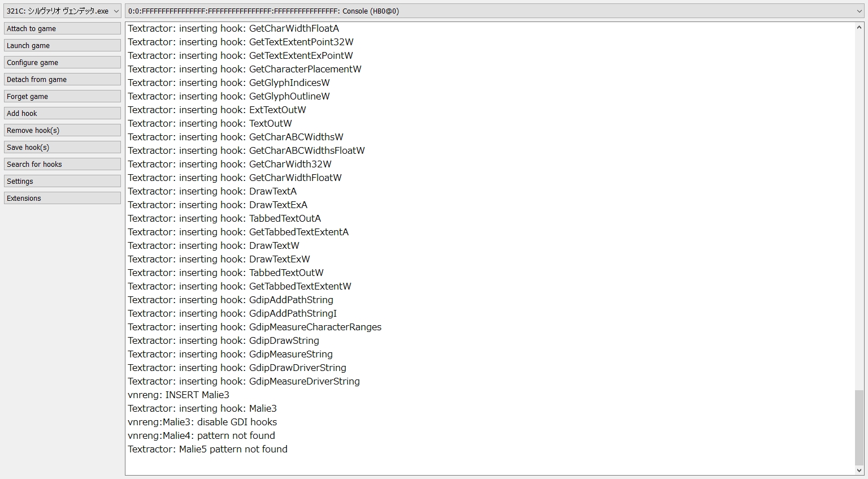Click the 'inserting hook: GetTextExtentPoint32W' line
This screenshot has height=479, width=868.
pos(241,42)
